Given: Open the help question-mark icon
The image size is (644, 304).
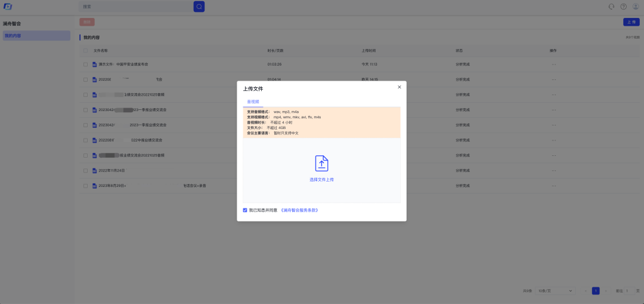Looking at the screenshot, I should pos(624,7).
